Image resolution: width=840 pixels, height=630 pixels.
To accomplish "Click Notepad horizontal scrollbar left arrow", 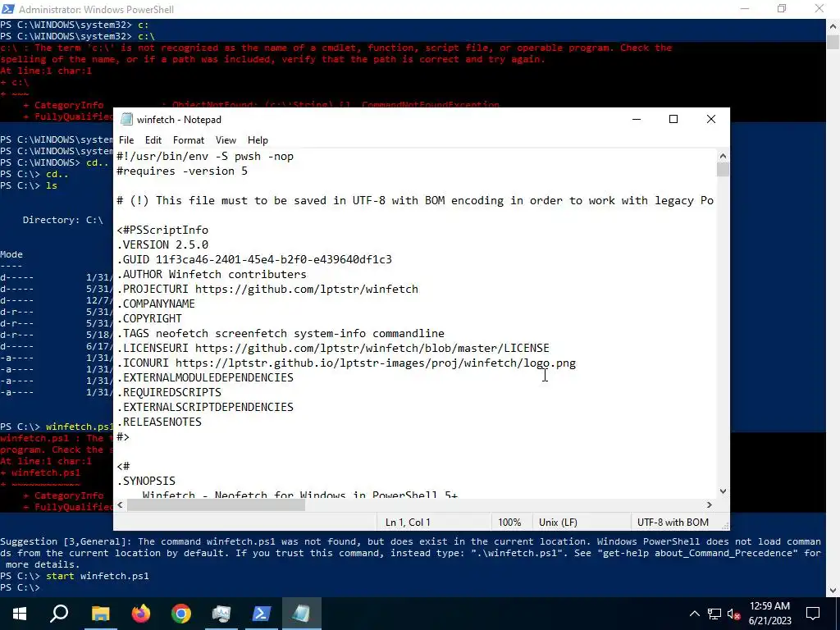I will (x=120, y=504).
